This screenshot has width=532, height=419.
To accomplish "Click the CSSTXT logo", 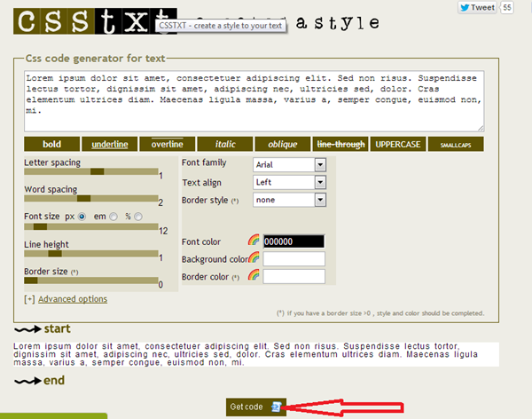I will tap(95, 21).
